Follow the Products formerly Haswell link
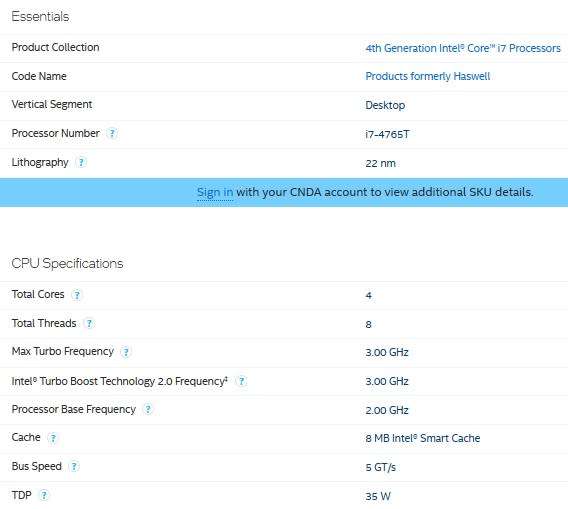Screen dimensions: 568x509 (427, 76)
